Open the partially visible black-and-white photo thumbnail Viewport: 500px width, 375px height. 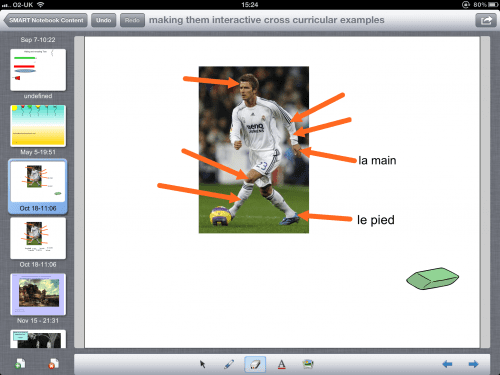(38, 339)
